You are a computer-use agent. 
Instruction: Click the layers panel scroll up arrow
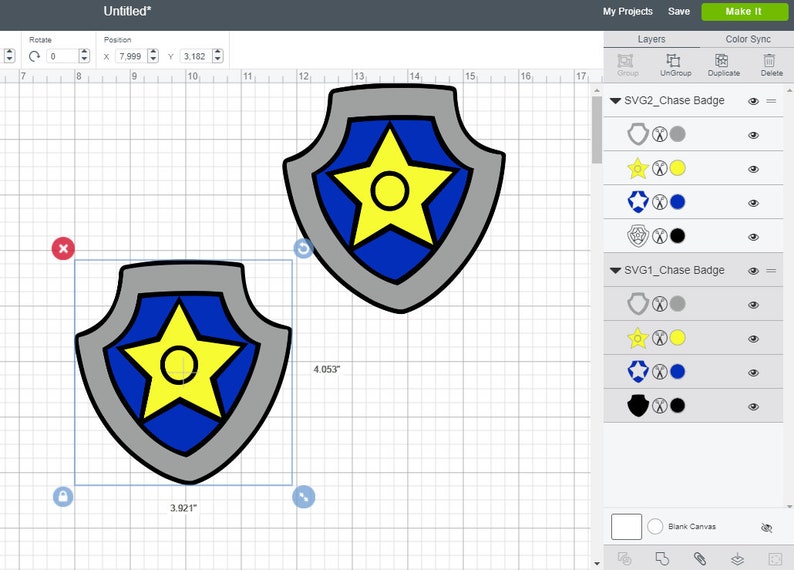(x=789, y=91)
